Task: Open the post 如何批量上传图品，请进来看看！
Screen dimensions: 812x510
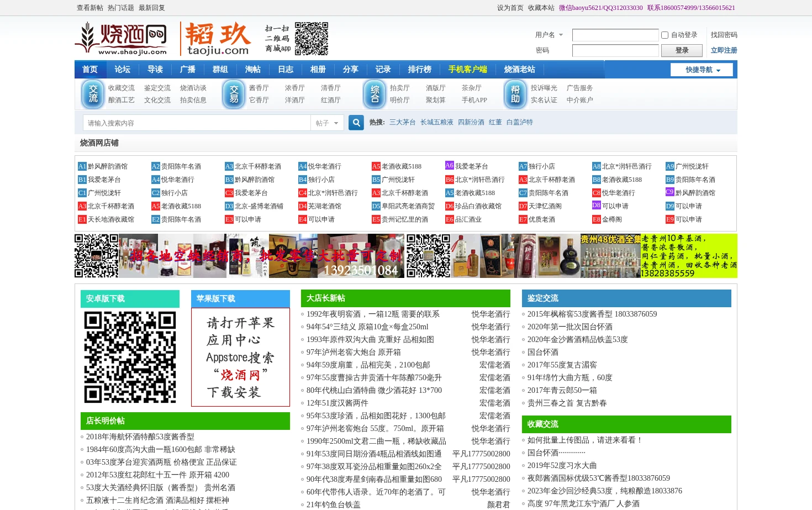Action: point(586,440)
